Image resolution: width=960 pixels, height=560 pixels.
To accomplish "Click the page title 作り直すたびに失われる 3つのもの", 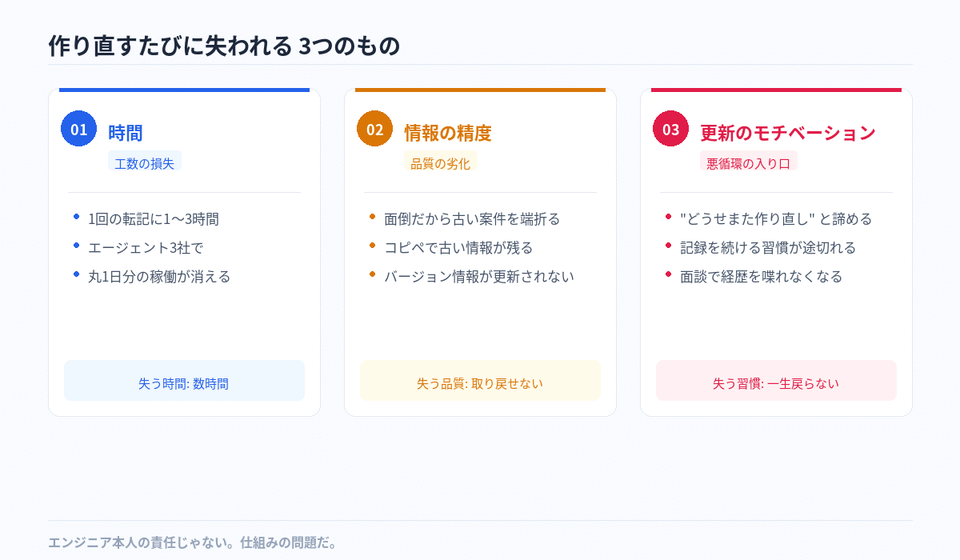I will (223, 46).
